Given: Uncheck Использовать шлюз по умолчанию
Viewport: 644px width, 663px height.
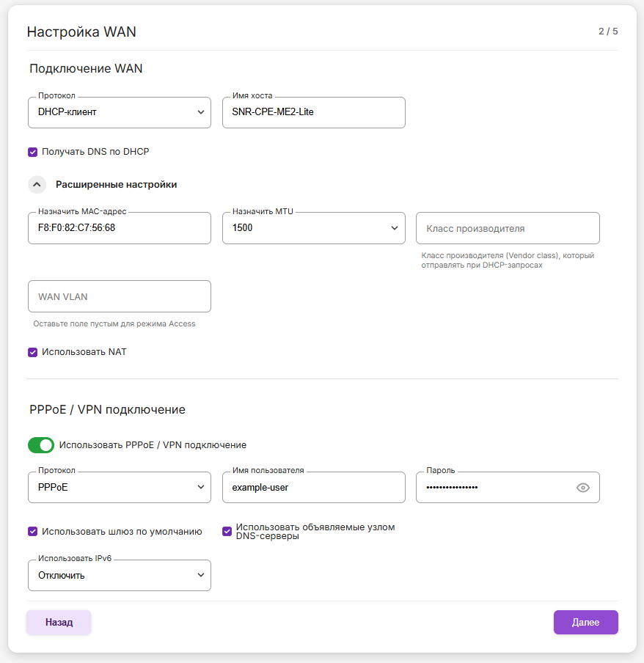Looking at the screenshot, I should click(x=32, y=532).
